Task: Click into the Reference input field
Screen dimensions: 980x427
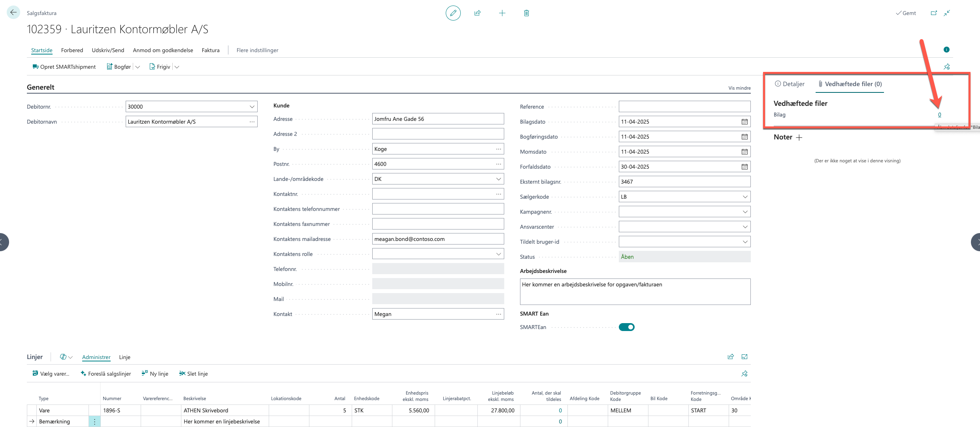Action: point(684,107)
